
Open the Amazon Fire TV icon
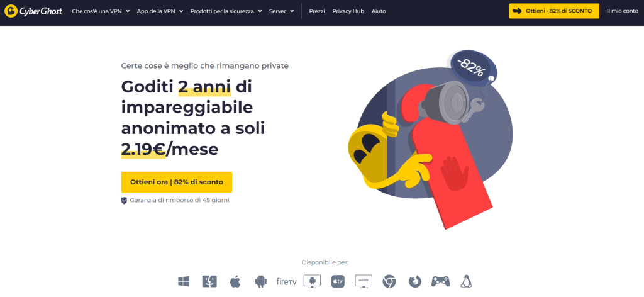pos(286,282)
